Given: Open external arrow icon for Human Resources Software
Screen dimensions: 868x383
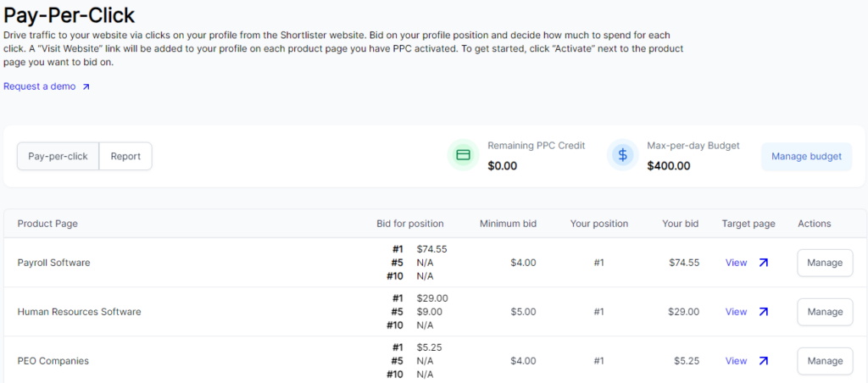Looking at the screenshot, I should 763,312.
